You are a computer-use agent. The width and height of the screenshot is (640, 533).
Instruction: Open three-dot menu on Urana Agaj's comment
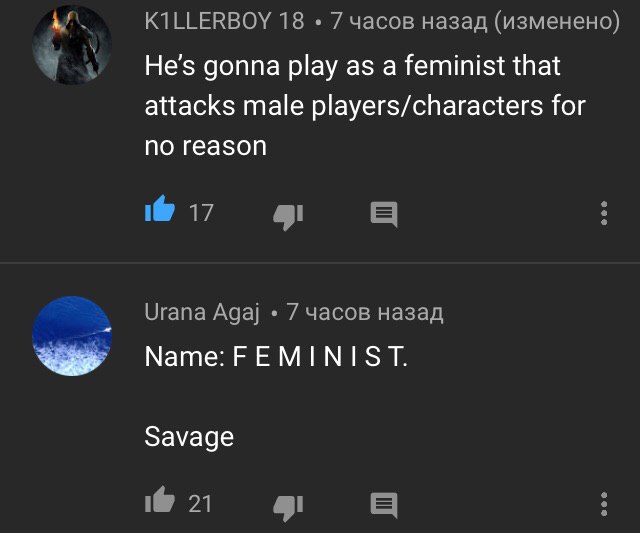(604, 504)
